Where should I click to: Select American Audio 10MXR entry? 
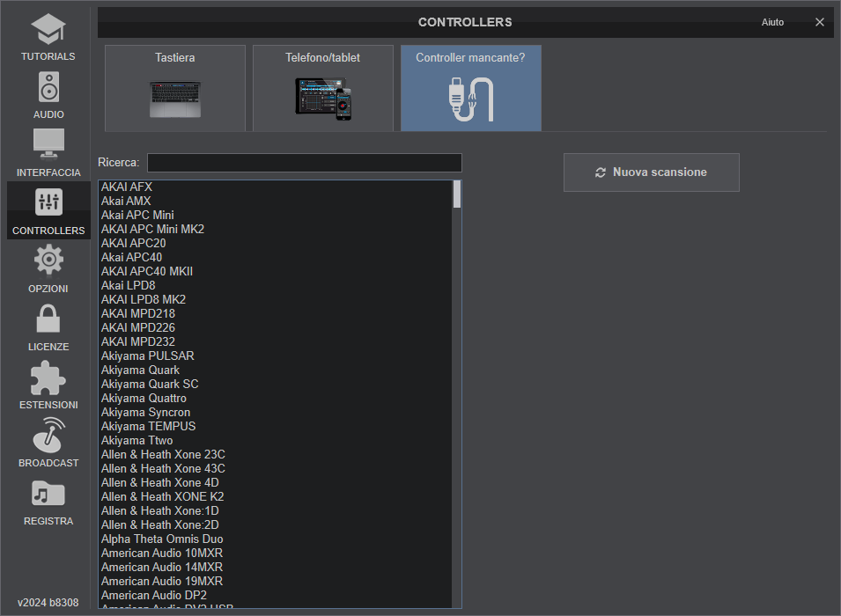(276, 553)
